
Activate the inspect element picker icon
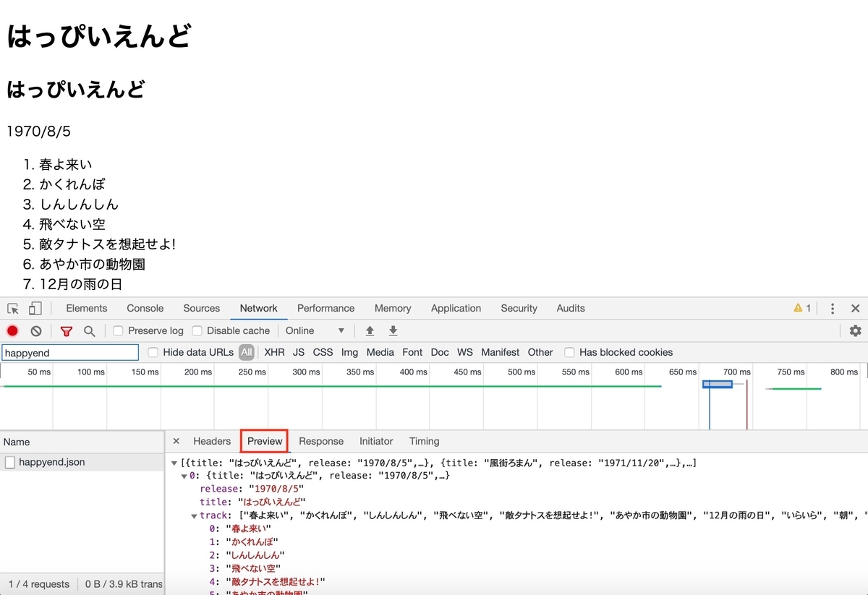(13, 309)
